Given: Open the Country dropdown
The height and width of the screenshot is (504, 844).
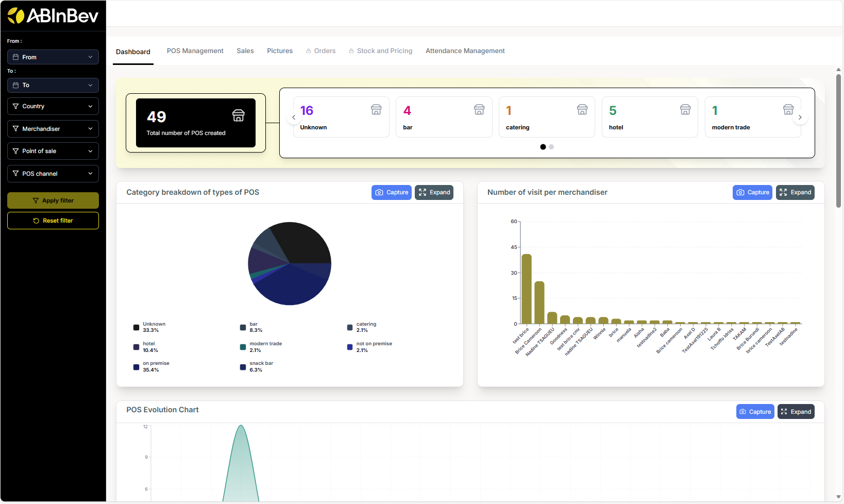Looking at the screenshot, I should pyautogui.click(x=53, y=106).
